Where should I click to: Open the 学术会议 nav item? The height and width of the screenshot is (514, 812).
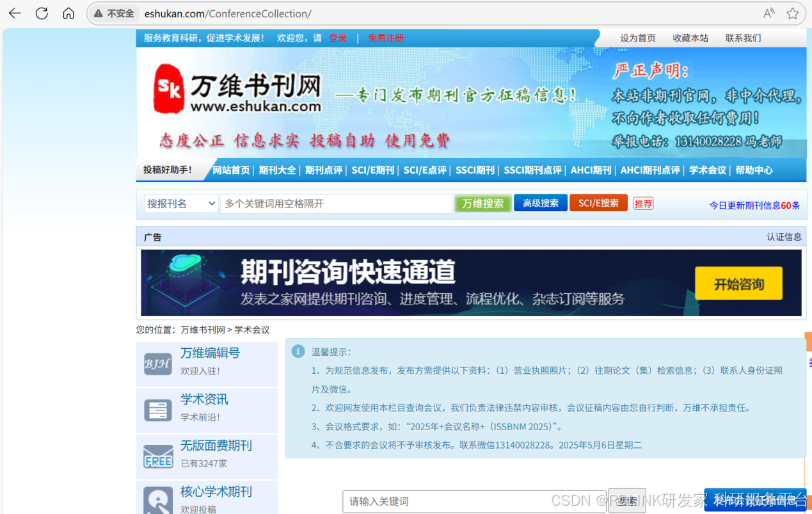point(708,170)
